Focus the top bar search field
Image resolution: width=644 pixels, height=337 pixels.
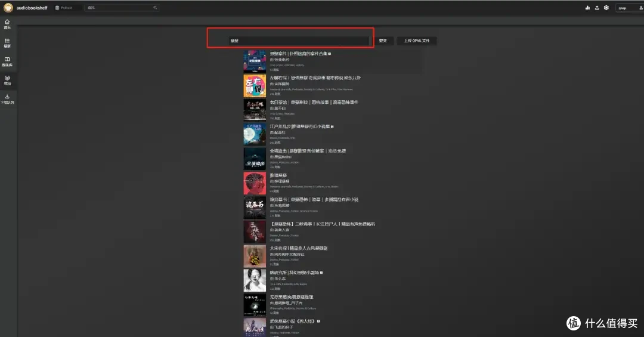pyautogui.click(x=122, y=7)
